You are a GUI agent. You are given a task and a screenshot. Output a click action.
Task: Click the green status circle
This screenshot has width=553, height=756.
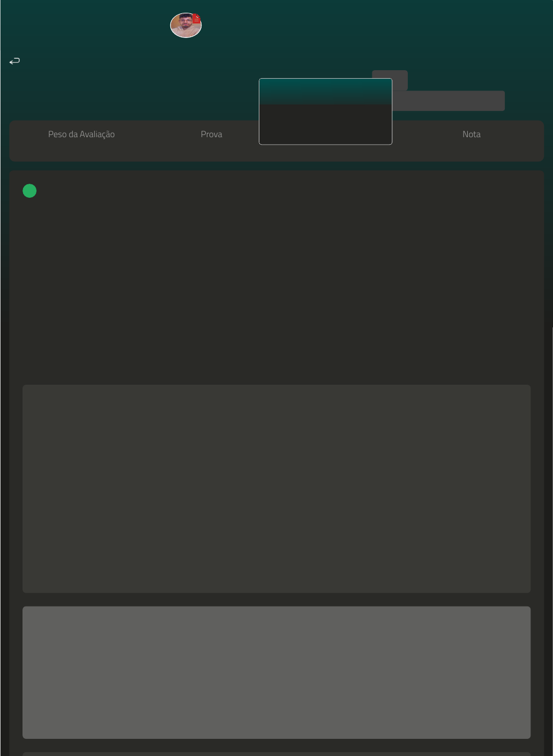pos(29,191)
